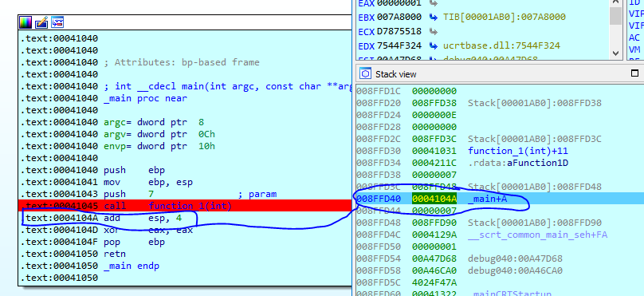Click the third graph node toolbar icon

click(57, 22)
